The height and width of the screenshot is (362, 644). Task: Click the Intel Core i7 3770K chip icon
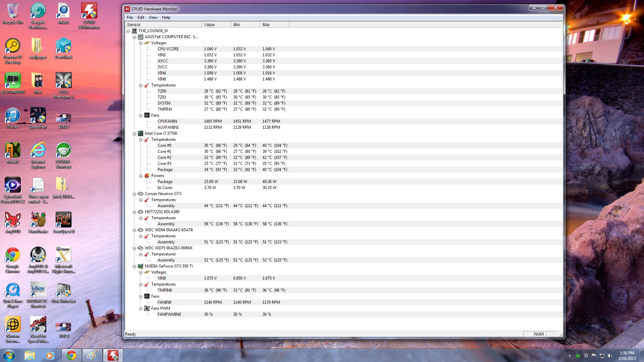coord(141,133)
